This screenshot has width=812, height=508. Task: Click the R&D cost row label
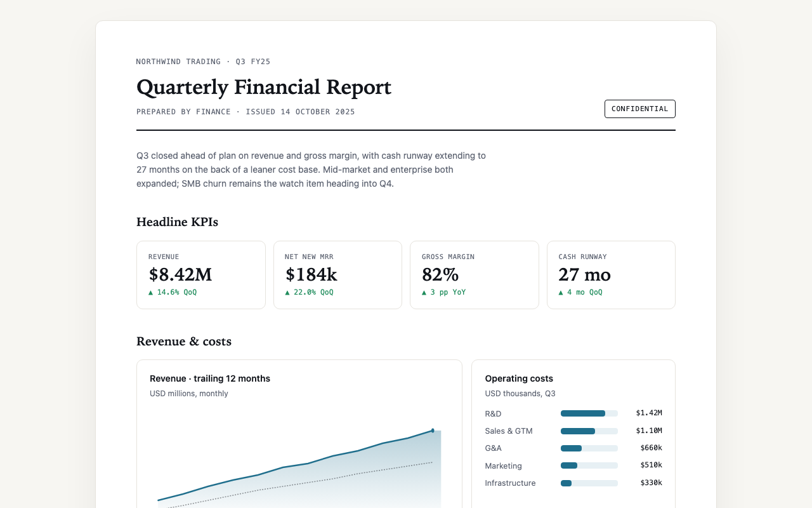click(493, 413)
